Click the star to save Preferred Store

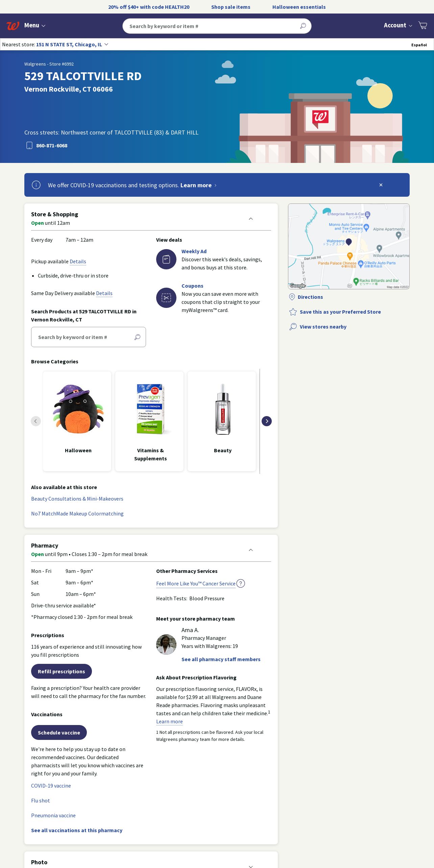coord(293,312)
